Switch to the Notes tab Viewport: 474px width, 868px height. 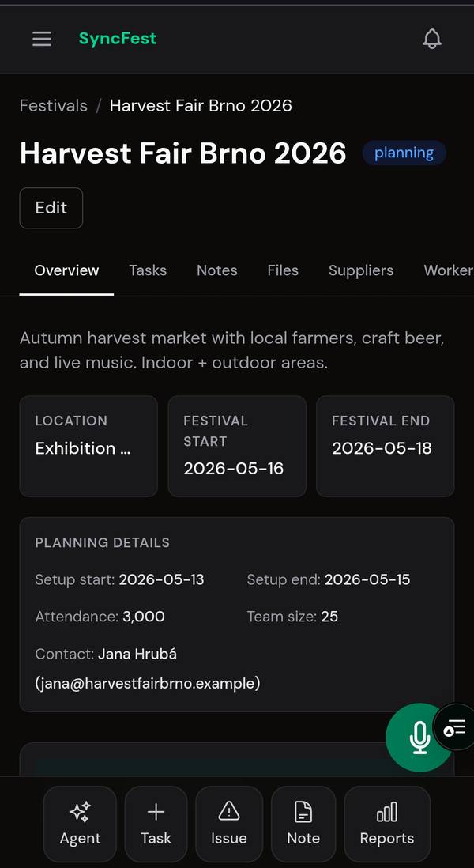(x=217, y=270)
